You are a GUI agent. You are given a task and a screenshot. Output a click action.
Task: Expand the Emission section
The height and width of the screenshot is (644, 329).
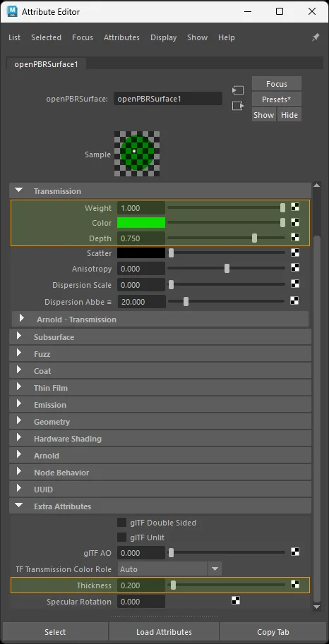[19, 403]
